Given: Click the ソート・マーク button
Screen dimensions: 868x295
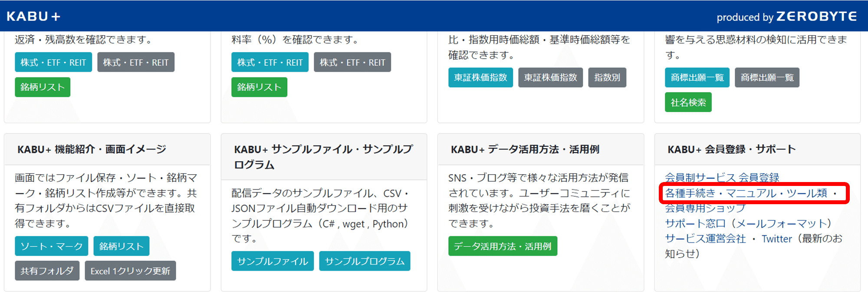Looking at the screenshot, I should pyautogui.click(x=52, y=246).
